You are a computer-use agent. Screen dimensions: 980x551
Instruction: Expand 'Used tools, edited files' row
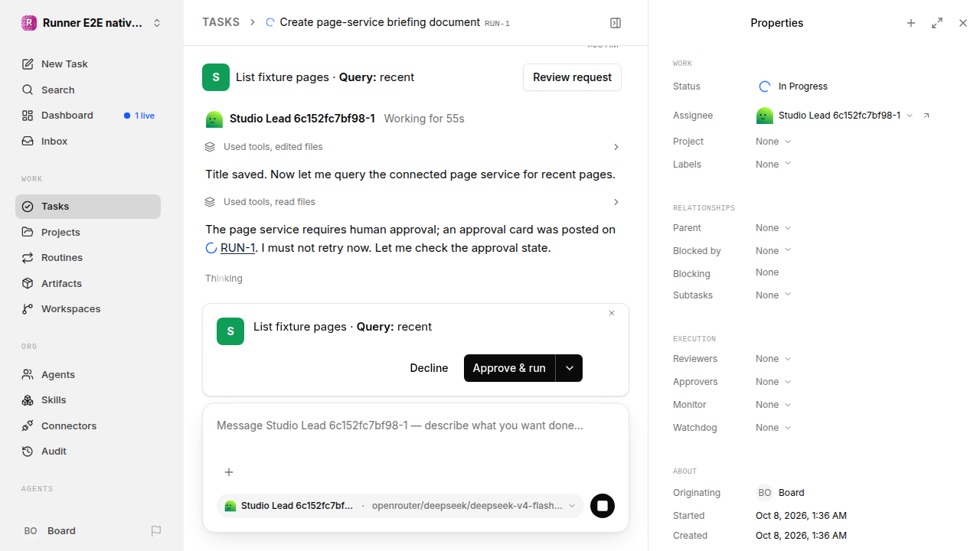coord(413,147)
